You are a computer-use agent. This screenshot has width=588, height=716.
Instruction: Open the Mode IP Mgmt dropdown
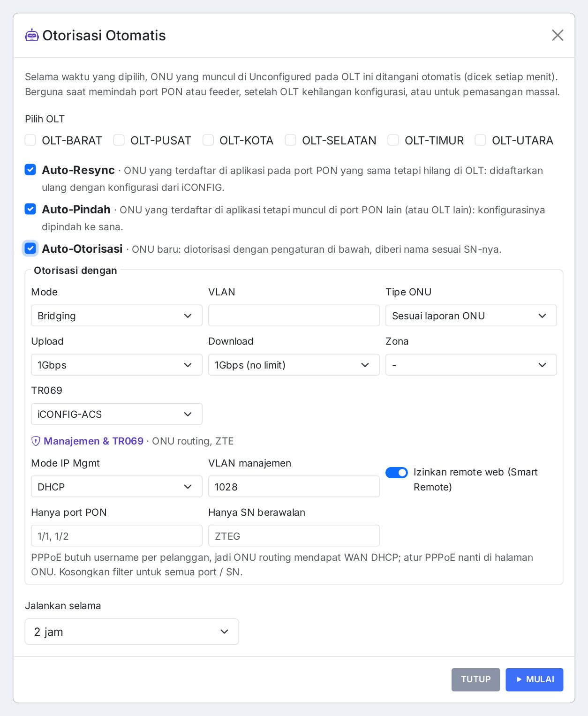pos(117,487)
